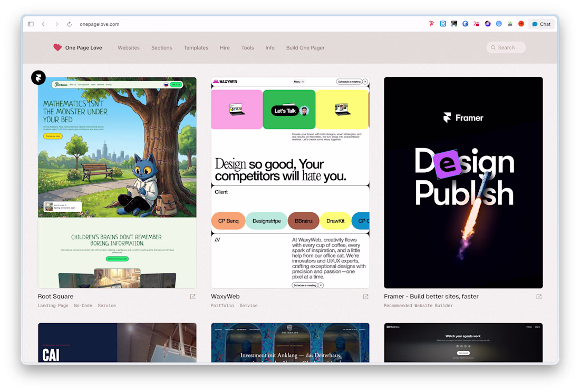Open the CAI website thumbnail
The image size is (580, 392).
pos(117,342)
